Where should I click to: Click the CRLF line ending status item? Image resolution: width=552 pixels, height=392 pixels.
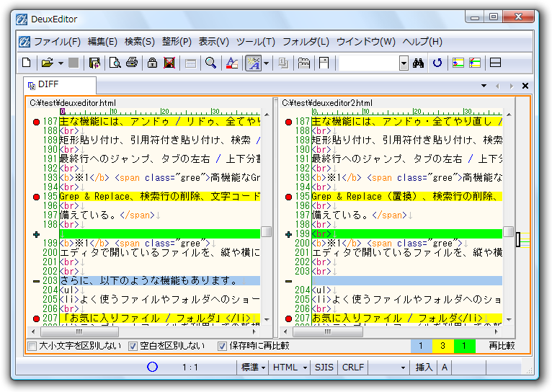click(352, 367)
